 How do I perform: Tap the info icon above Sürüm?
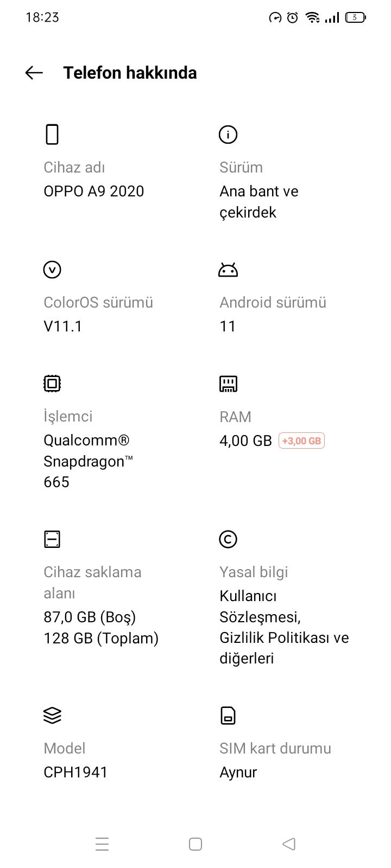click(228, 135)
